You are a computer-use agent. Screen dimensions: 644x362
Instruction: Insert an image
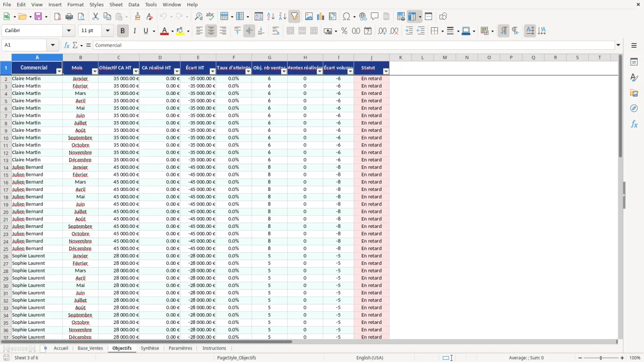(x=309, y=17)
